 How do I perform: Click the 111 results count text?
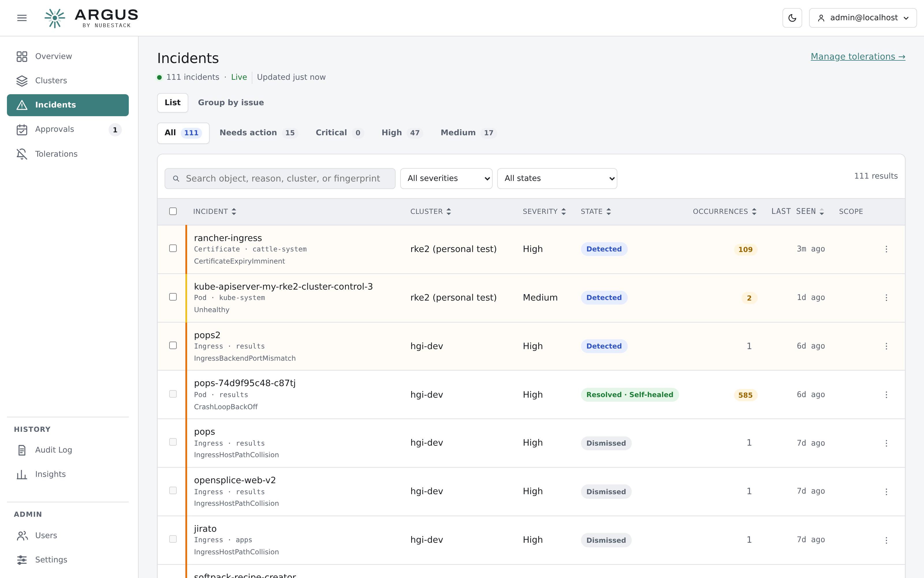pos(875,176)
